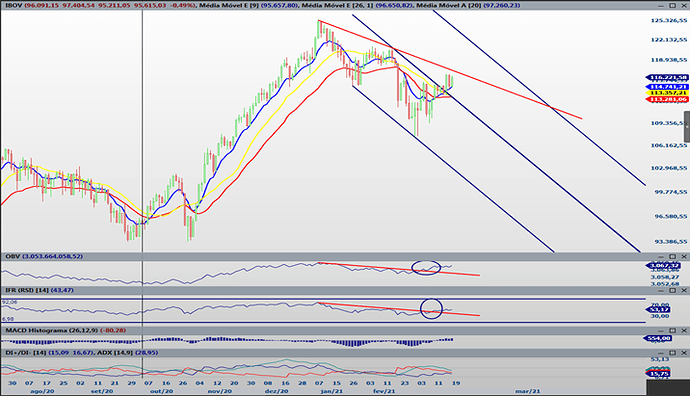Viewport: 690px width, 396px height.
Task: Minimize the DI+/DI- ADX panel
Action: point(661,353)
